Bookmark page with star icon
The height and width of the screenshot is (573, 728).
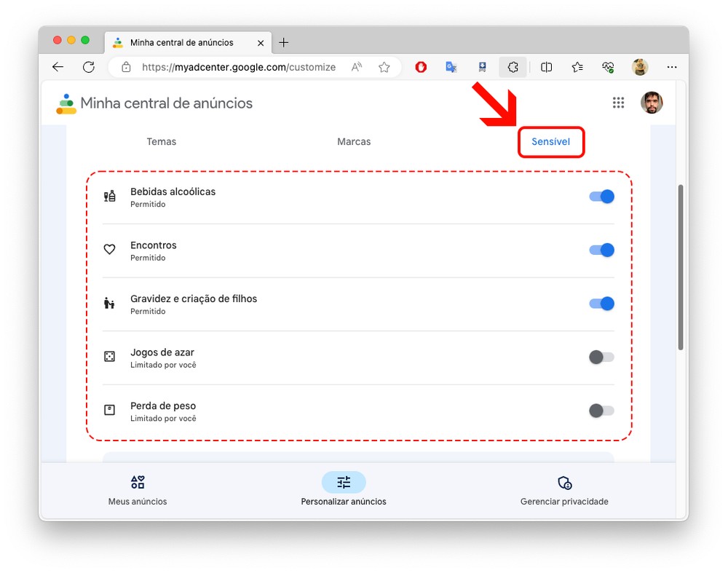384,67
